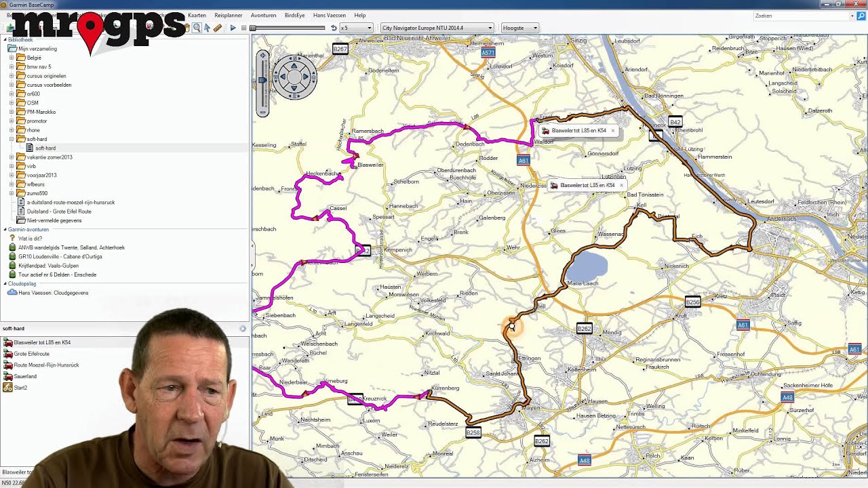Open the x5 playback speed dropdown
This screenshot has height=488, width=868.
pos(357,28)
